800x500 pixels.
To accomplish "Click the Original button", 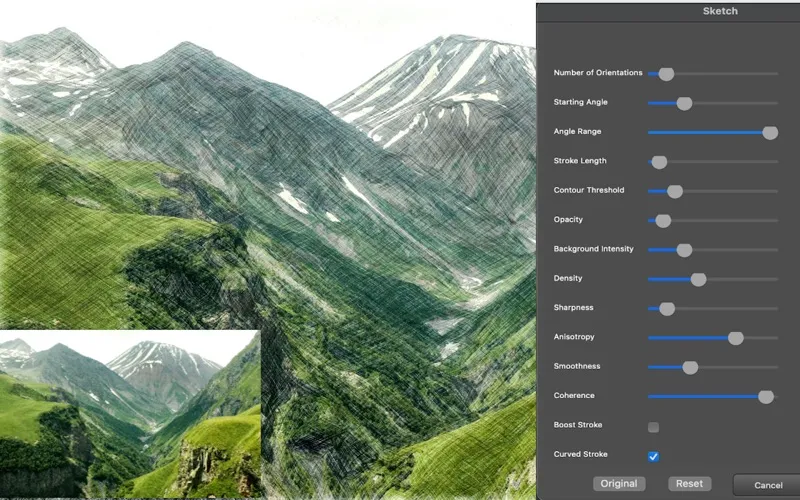I will 619,484.
